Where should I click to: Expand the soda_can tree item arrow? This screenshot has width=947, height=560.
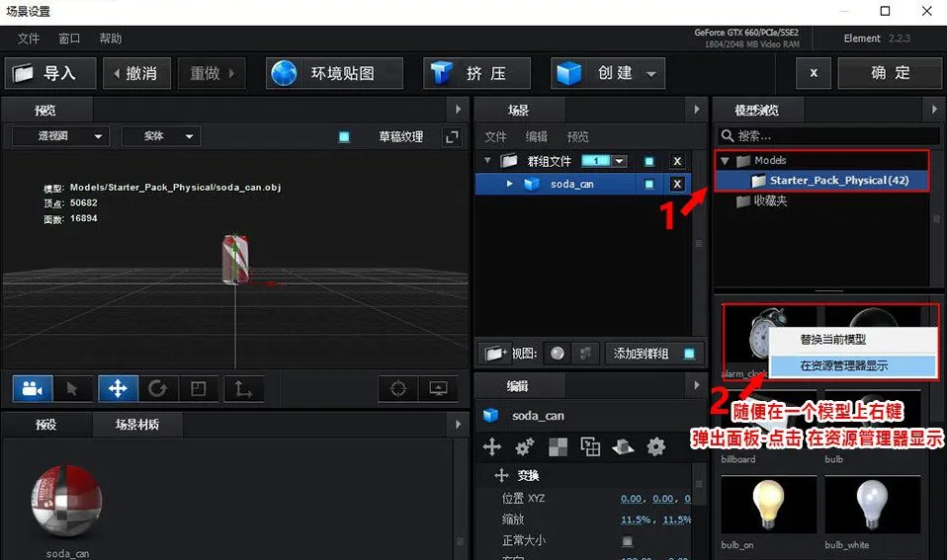pos(510,184)
